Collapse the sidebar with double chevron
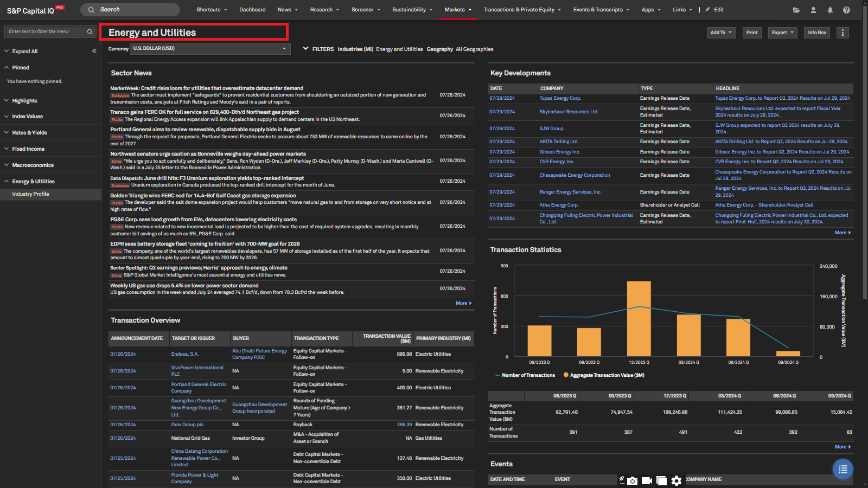Screen dimensions: 868x488 [x=94, y=51]
